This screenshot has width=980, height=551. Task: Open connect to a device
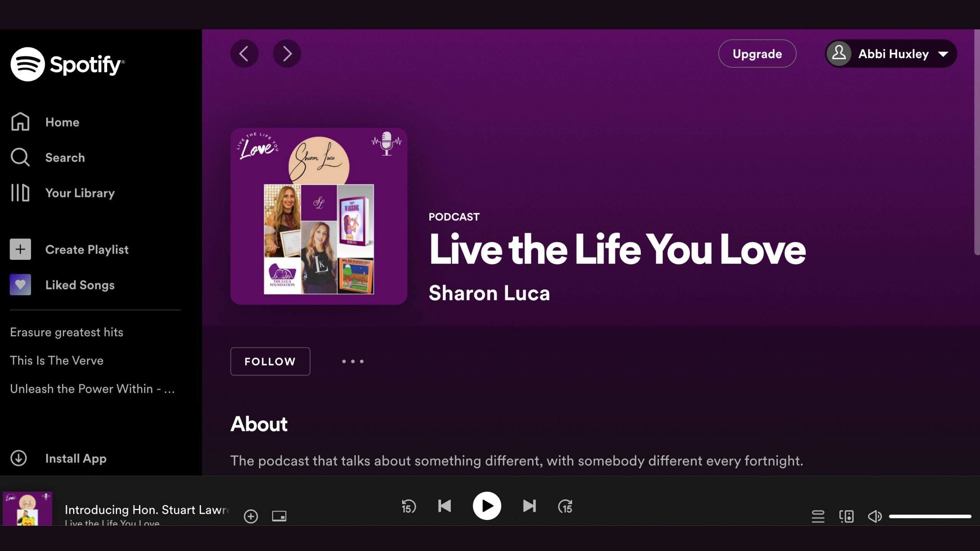(846, 516)
